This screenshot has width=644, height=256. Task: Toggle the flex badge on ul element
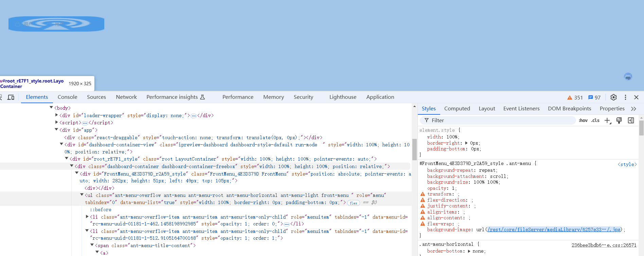click(x=354, y=203)
